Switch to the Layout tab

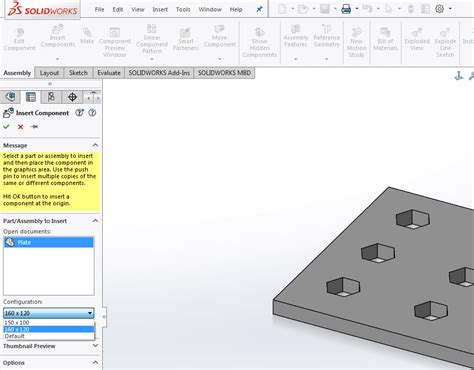pos(49,73)
